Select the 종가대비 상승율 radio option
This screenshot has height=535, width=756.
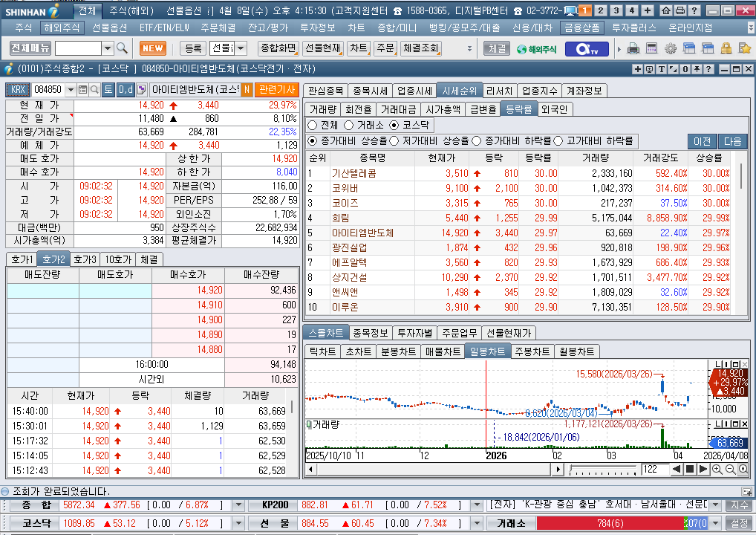coord(313,141)
